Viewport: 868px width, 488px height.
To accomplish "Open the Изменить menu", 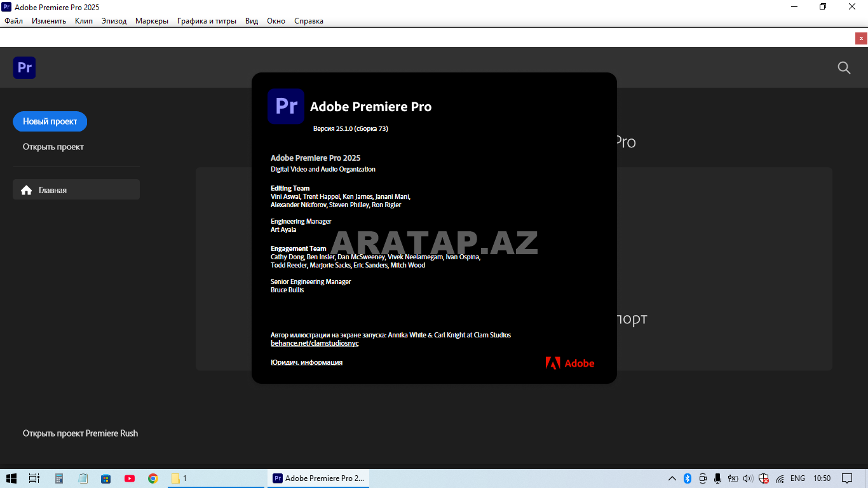I will click(x=49, y=21).
